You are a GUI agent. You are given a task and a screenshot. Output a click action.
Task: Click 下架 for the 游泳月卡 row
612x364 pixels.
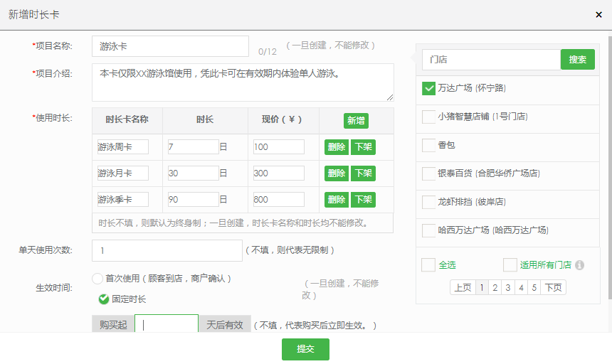pos(363,173)
